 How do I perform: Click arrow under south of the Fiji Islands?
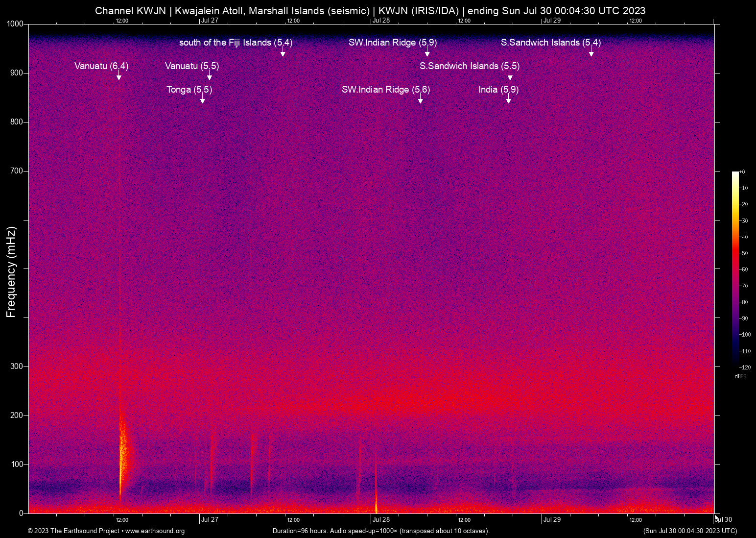(283, 53)
